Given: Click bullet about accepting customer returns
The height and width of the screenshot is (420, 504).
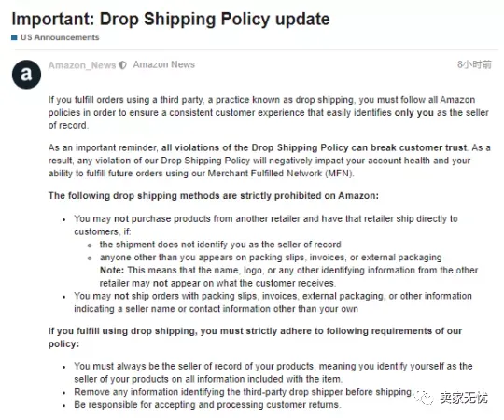Looking at the screenshot, I should (207, 404).
